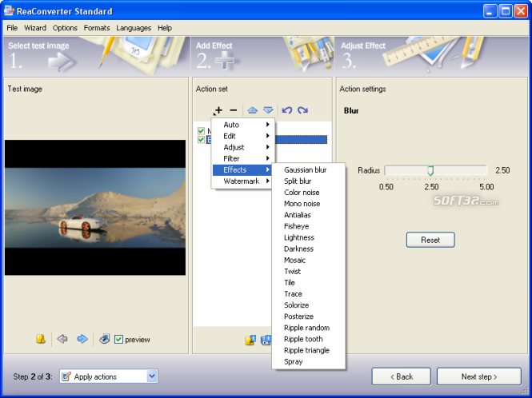Open the Help menu

pos(165,28)
